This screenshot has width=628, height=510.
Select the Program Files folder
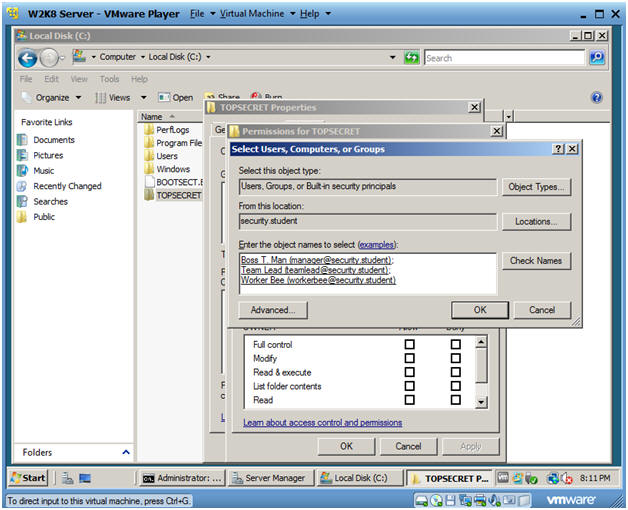tap(179, 143)
